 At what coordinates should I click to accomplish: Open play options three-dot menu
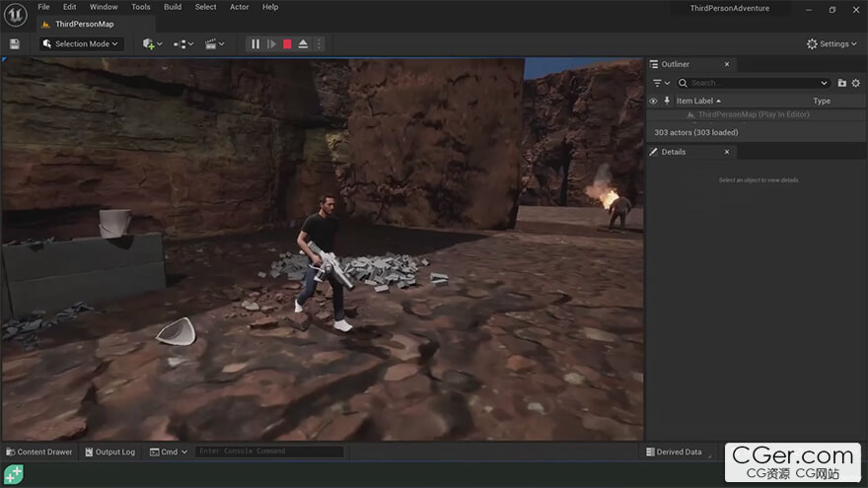click(x=319, y=43)
